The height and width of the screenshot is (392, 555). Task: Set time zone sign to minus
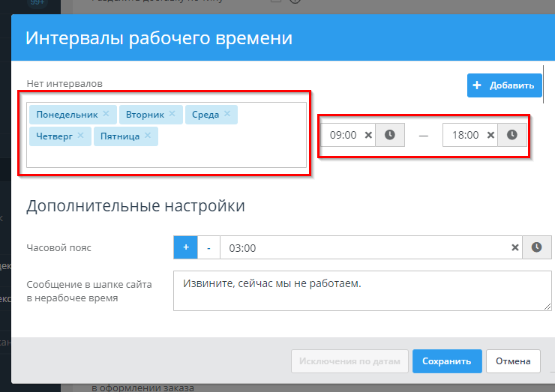coord(208,247)
